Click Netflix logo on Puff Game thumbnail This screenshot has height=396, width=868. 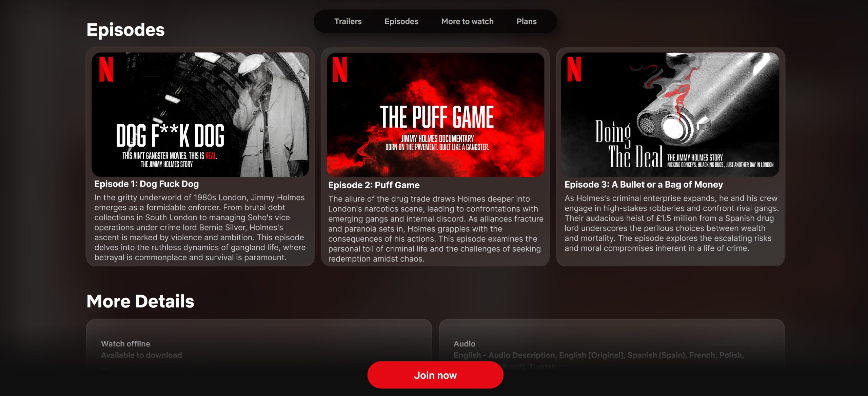point(340,70)
